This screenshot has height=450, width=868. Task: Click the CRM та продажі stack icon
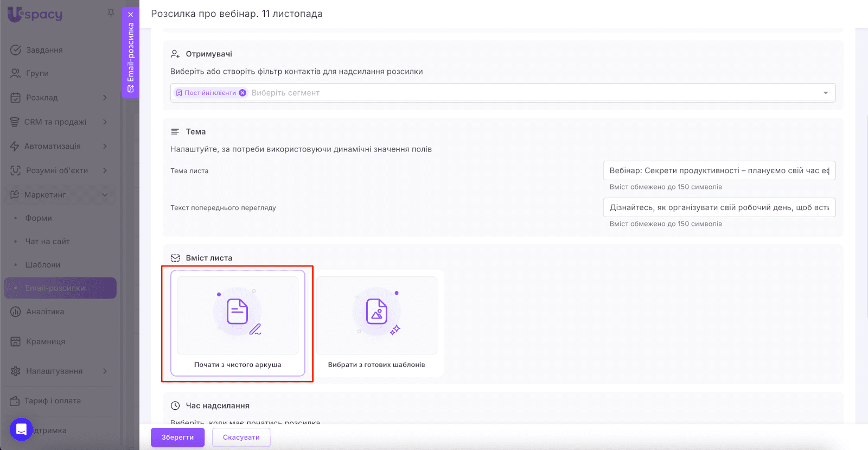click(x=15, y=122)
